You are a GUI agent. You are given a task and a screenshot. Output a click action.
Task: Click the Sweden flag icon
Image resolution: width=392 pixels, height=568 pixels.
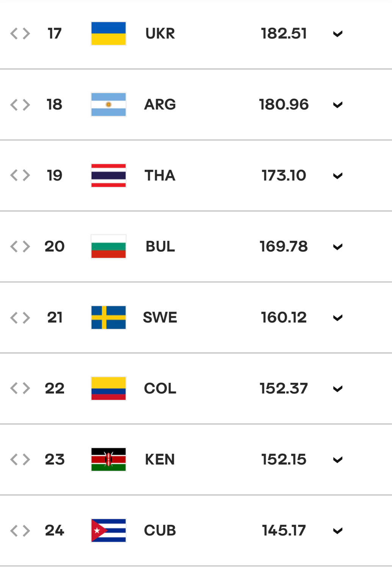tap(108, 317)
